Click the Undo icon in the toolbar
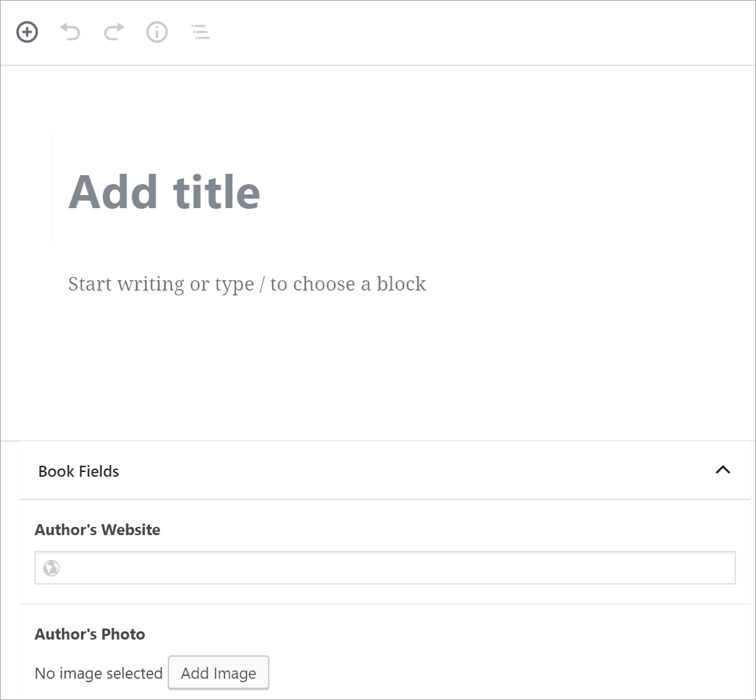This screenshot has height=700, width=756. click(69, 32)
